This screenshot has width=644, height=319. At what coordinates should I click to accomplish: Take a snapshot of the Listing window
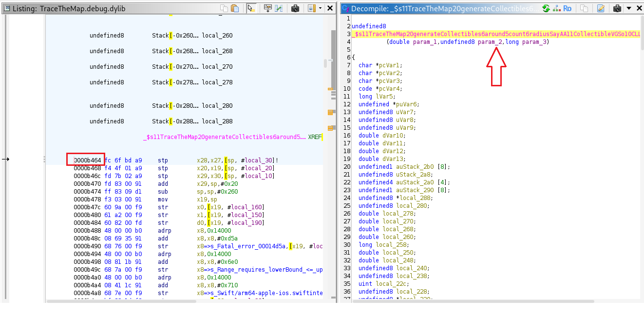[295, 8]
